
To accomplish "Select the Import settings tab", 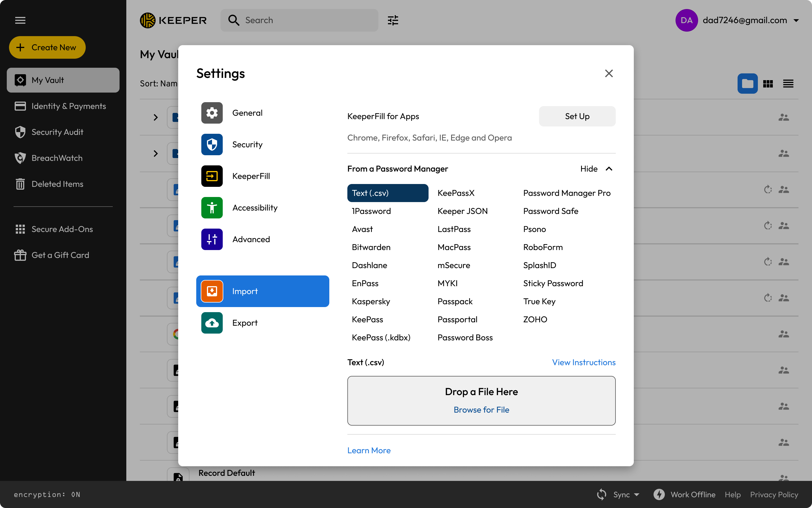I will coord(262,291).
